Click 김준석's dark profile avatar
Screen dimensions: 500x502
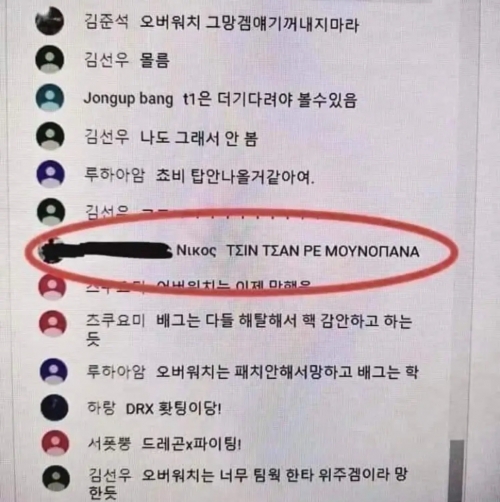click(x=49, y=21)
